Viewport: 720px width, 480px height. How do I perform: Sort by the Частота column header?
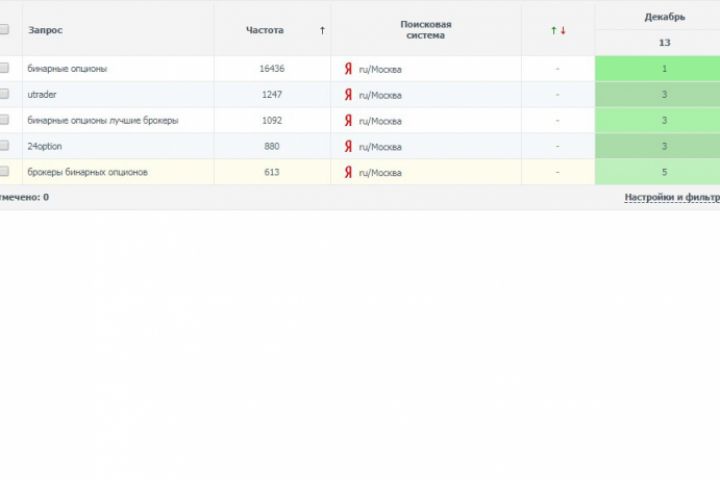click(264, 30)
